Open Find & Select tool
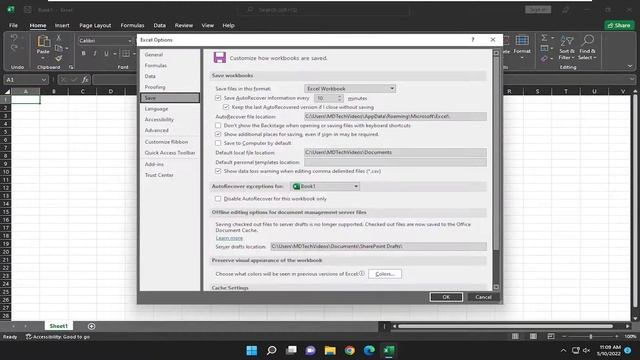640x360 pixels. point(587,47)
